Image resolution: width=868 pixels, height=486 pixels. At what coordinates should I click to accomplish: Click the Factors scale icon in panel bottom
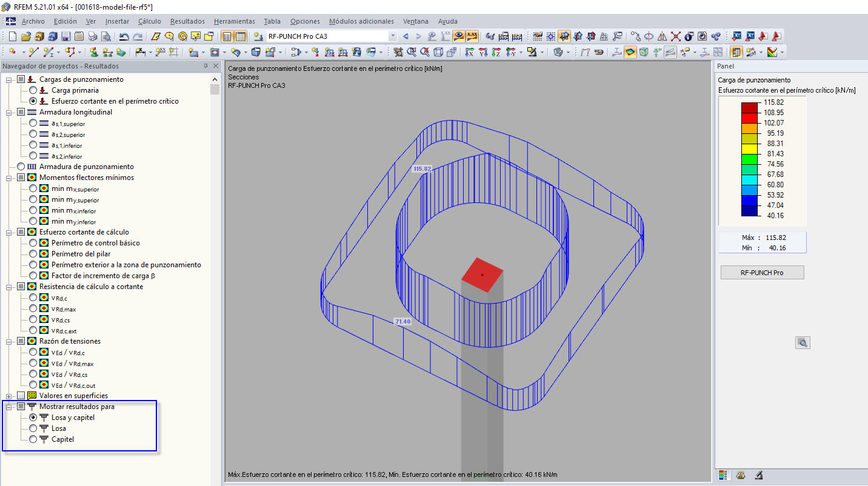[740, 475]
